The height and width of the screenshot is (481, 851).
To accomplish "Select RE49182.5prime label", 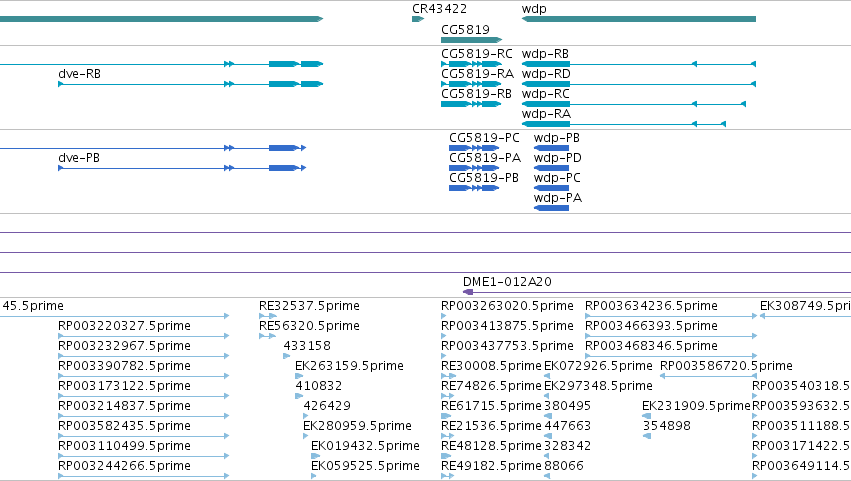I will 491,466.
